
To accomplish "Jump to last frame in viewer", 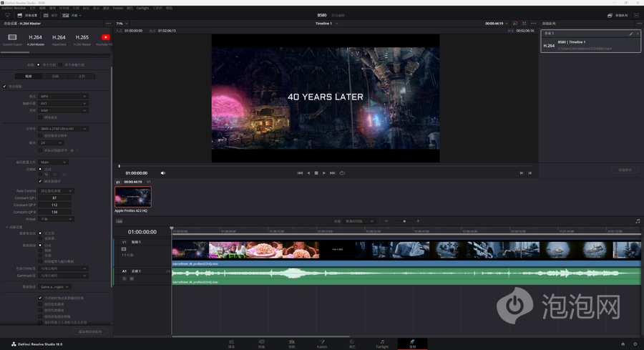I will point(333,173).
